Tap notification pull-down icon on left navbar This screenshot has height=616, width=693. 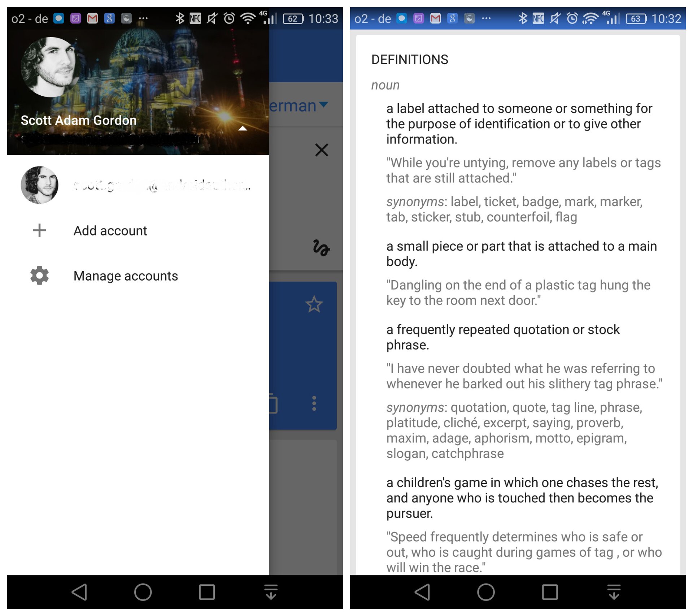271,592
